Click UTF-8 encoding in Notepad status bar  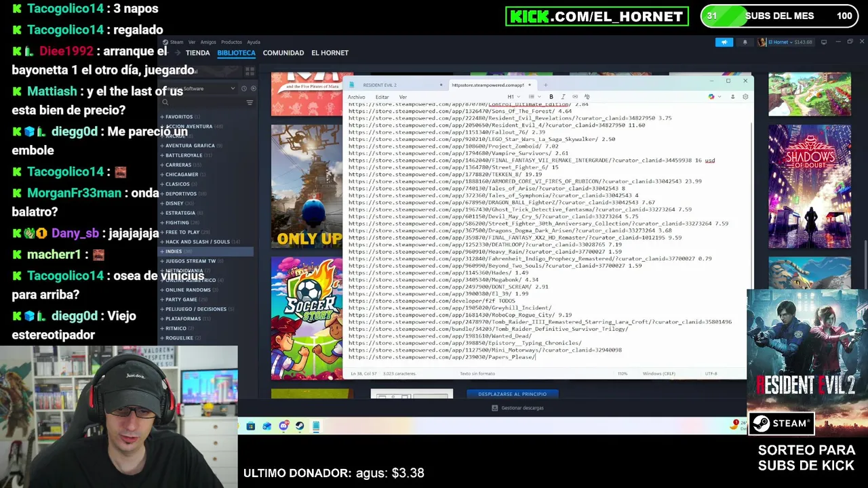pyautogui.click(x=711, y=373)
